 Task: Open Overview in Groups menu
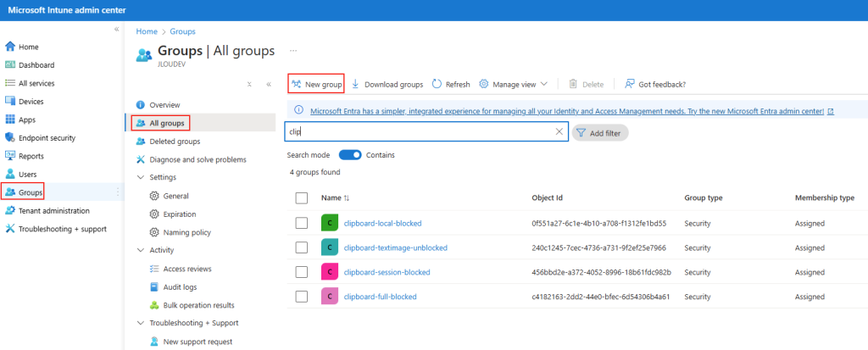click(x=165, y=105)
